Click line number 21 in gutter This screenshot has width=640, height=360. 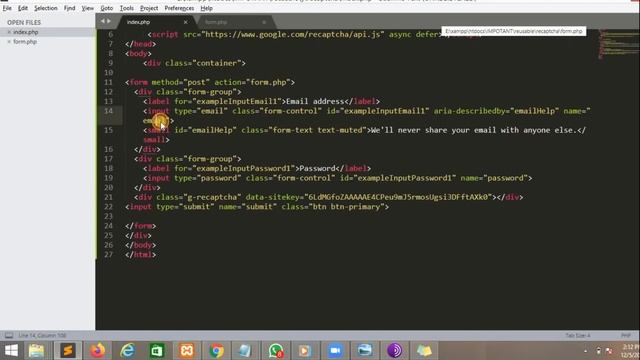[108, 197]
